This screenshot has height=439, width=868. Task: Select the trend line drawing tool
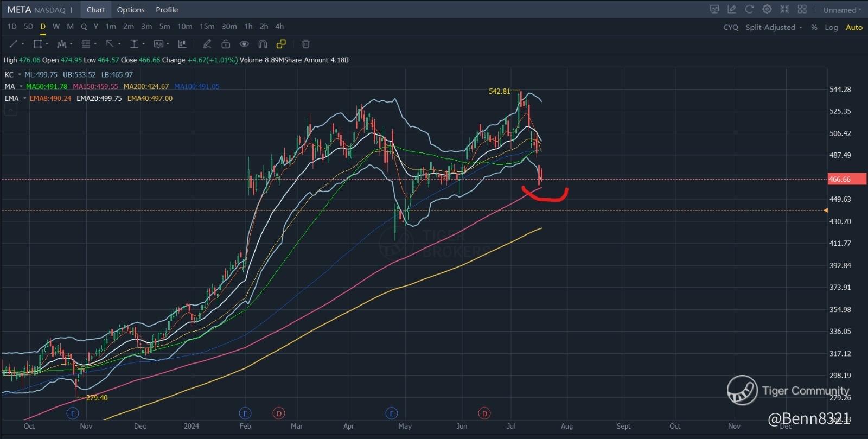pyautogui.click(x=14, y=44)
